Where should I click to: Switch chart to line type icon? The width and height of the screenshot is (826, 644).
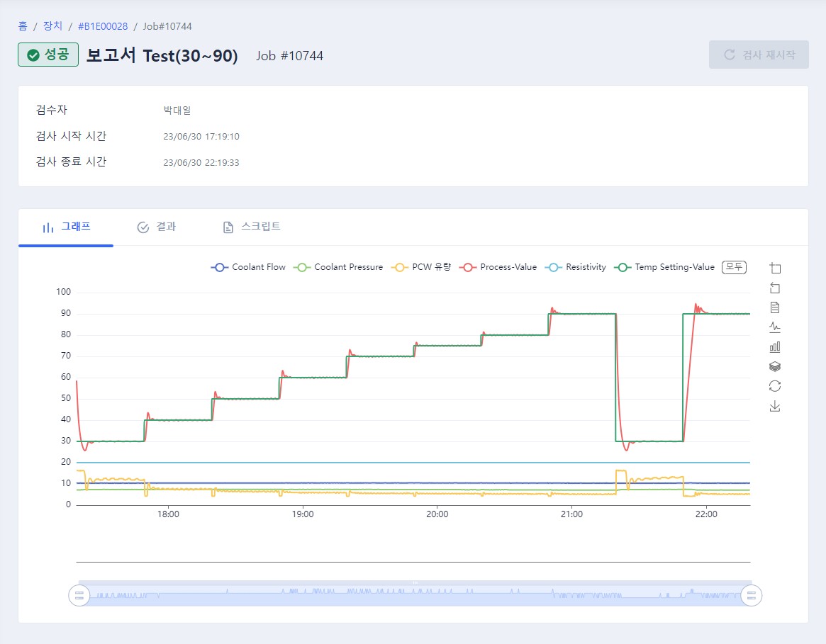775,327
